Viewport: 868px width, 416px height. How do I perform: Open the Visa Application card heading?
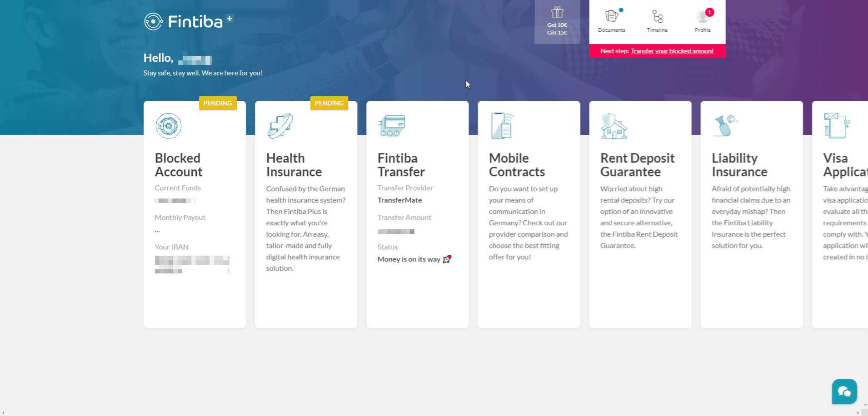[845, 165]
